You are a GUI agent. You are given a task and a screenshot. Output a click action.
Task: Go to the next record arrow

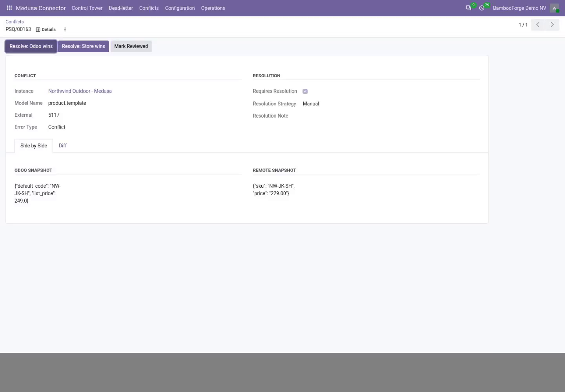click(552, 25)
